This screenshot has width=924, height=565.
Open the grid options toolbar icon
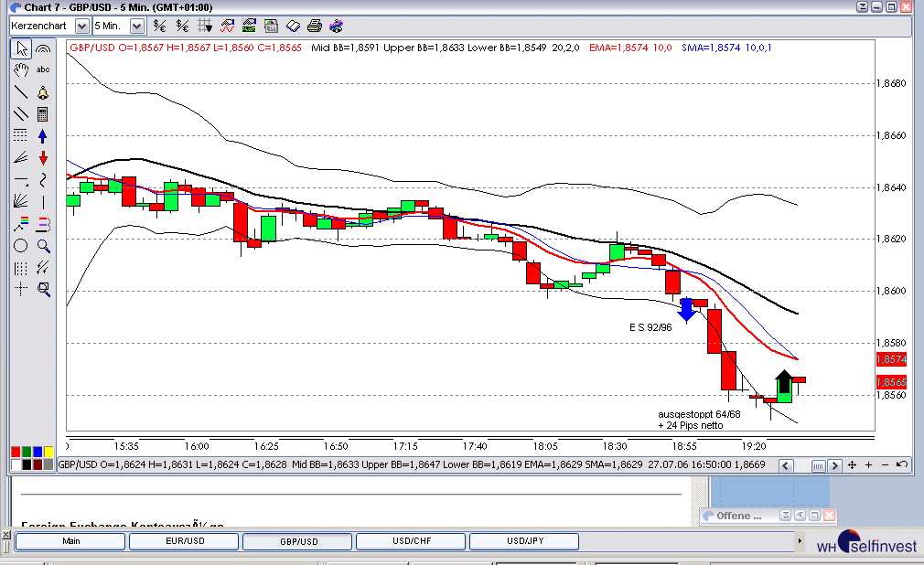205,26
